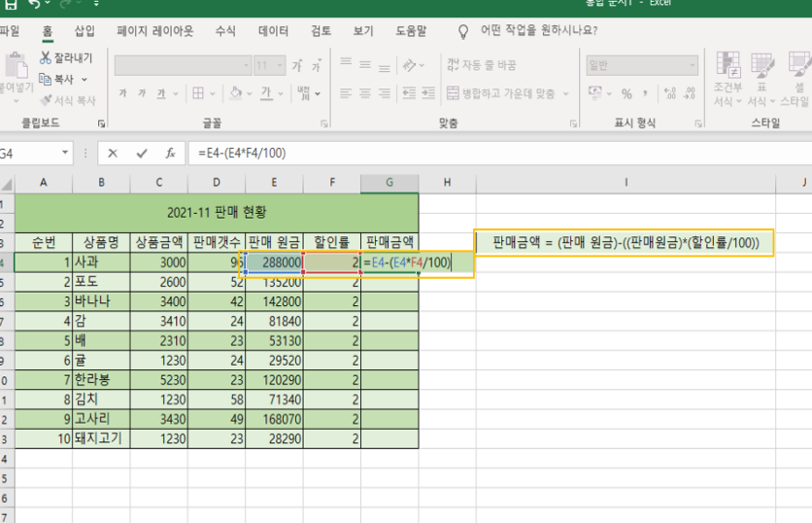Viewport: 812px width, 523px height.
Task: Click the Conditional Formatting (조건부 서식) icon
Action: [x=728, y=64]
